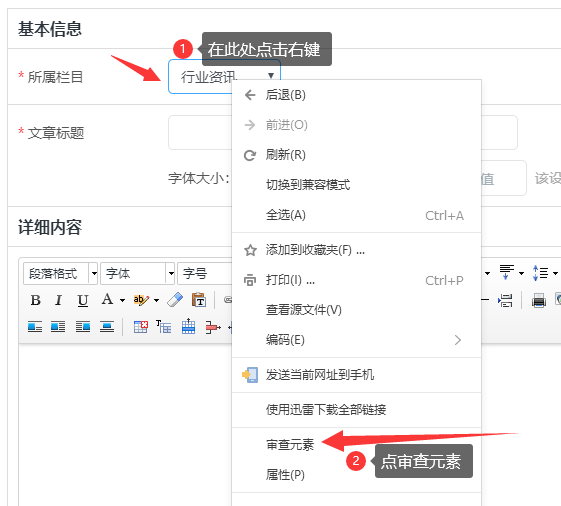Click the paste as text icon

pos(199,300)
